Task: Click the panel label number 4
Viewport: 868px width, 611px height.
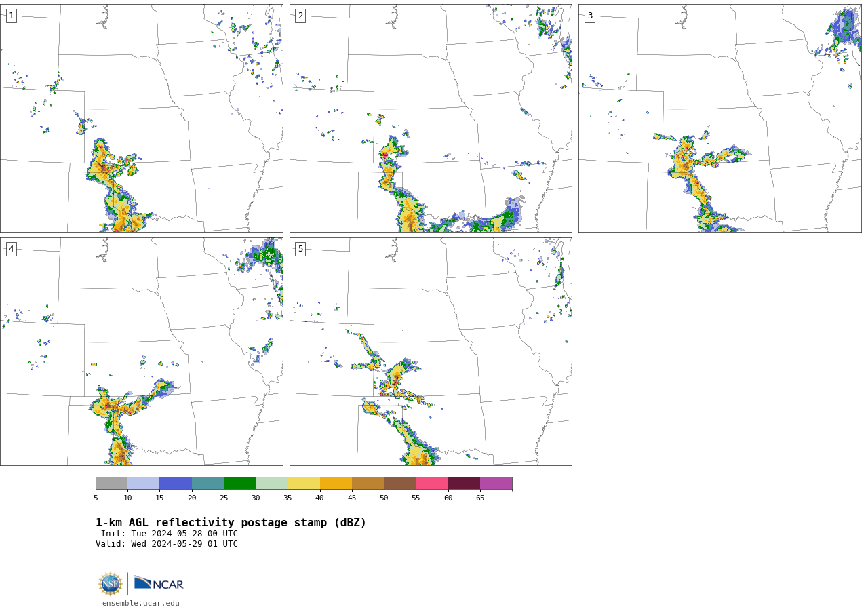Action: [x=11, y=249]
